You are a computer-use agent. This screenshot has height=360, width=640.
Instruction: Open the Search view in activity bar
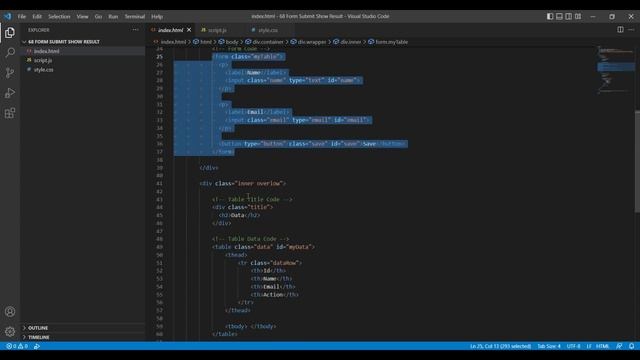10,53
